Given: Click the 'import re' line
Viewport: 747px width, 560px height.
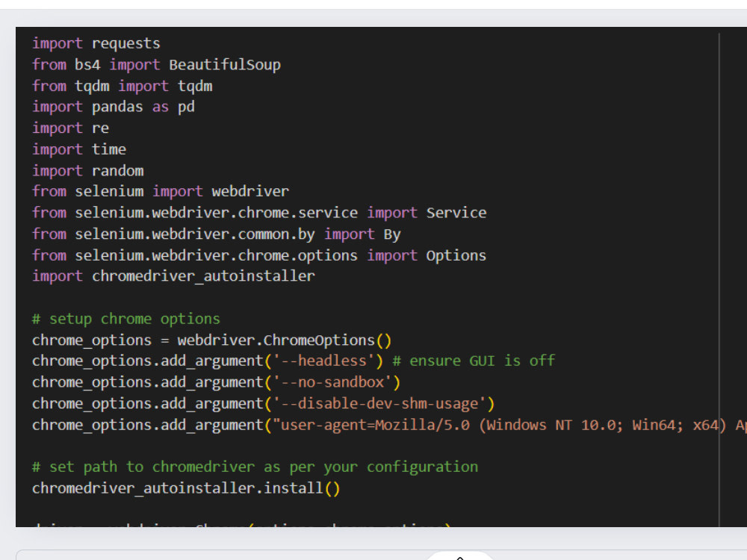Looking at the screenshot, I should [x=70, y=128].
